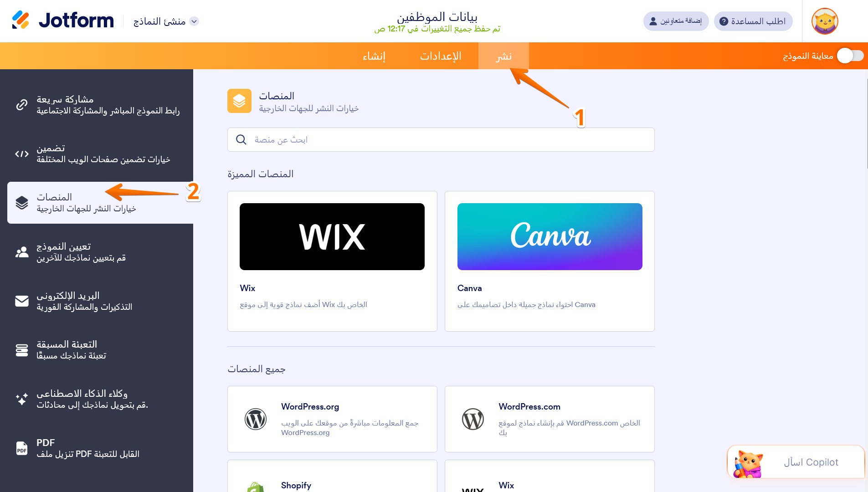Open البريد الإلكتروني sidebar section

[x=100, y=301]
